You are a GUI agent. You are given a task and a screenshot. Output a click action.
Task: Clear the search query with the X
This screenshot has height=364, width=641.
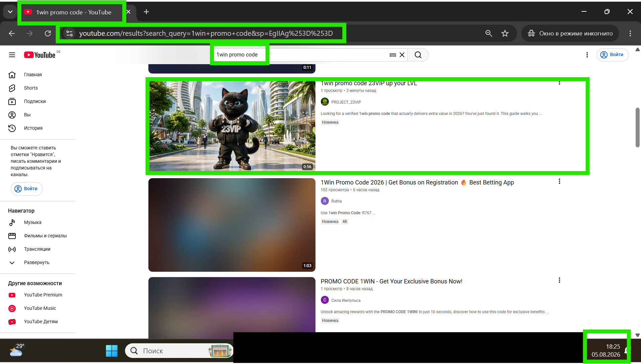pyautogui.click(x=402, y=55)
